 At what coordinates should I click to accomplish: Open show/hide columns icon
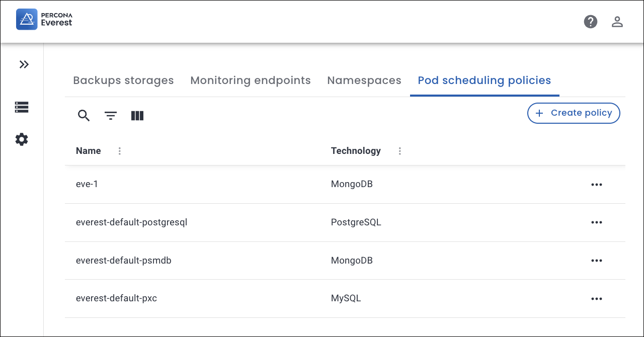pyautogui.click(x=137, y=116)
